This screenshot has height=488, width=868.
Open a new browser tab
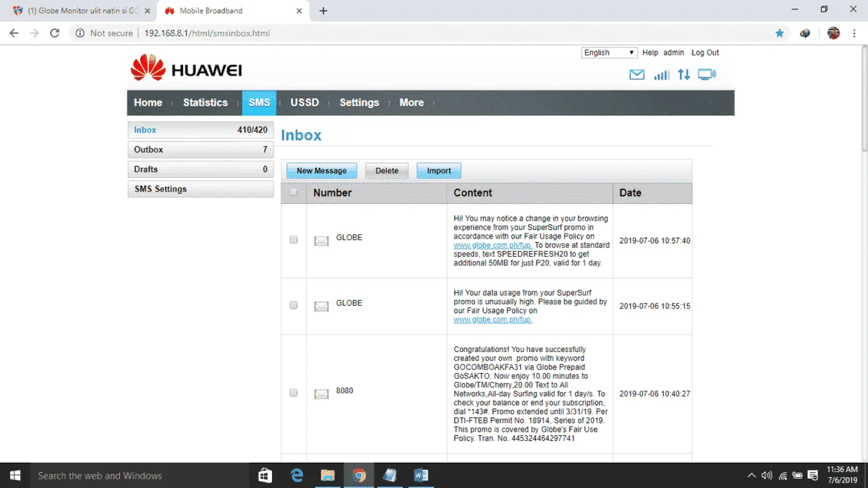(x=323, y=11)
